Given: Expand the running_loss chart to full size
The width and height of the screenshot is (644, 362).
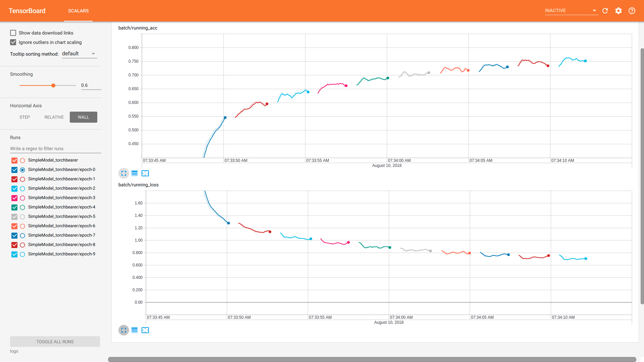Looking at the screenshot, I should pyautogui.click(x=124, y=330).
